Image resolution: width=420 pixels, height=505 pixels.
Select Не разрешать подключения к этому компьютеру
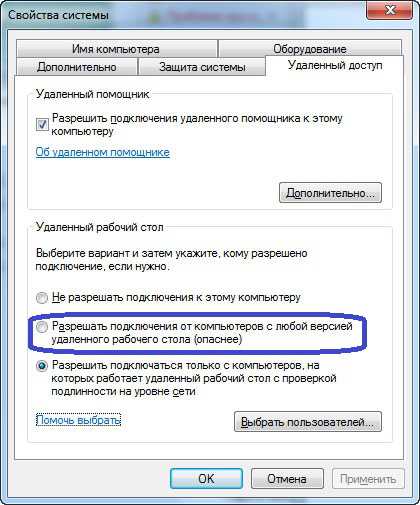click(42, 298)
